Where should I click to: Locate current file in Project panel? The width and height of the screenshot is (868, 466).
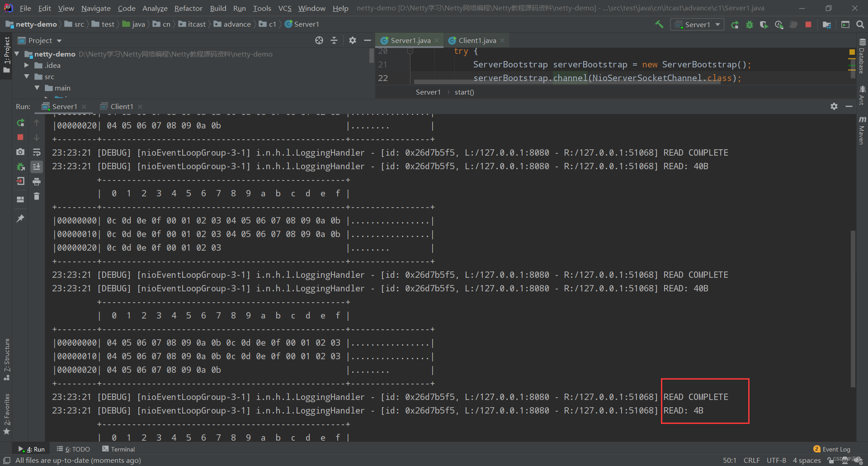tap(319, 40)
